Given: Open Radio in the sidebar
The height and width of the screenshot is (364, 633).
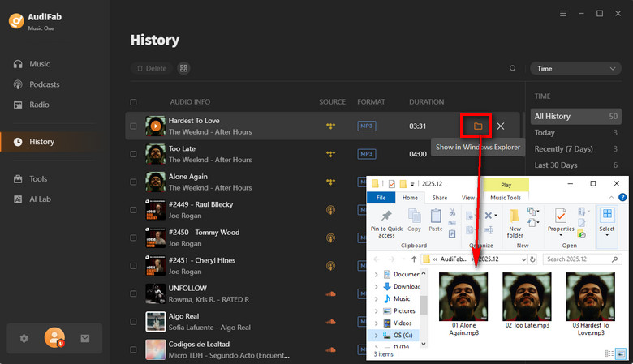Looking at the screenshot, I should [x=31, y=105].
